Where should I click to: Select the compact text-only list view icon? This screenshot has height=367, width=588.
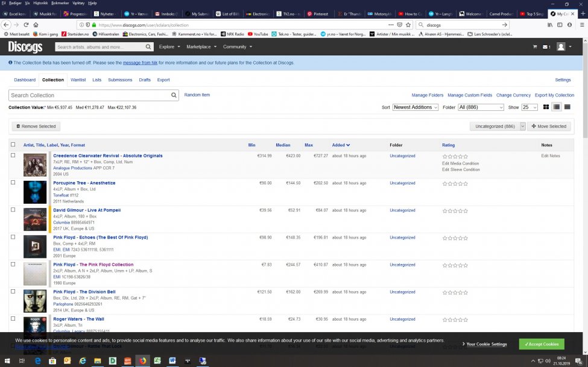click(x=567, y=107)
